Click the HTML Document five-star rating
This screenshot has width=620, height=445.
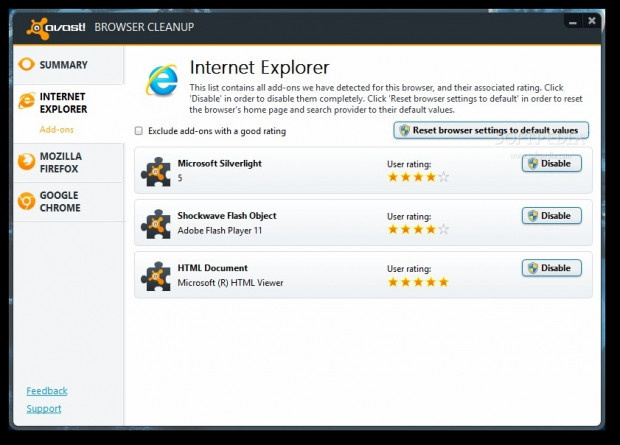[418, 282]
